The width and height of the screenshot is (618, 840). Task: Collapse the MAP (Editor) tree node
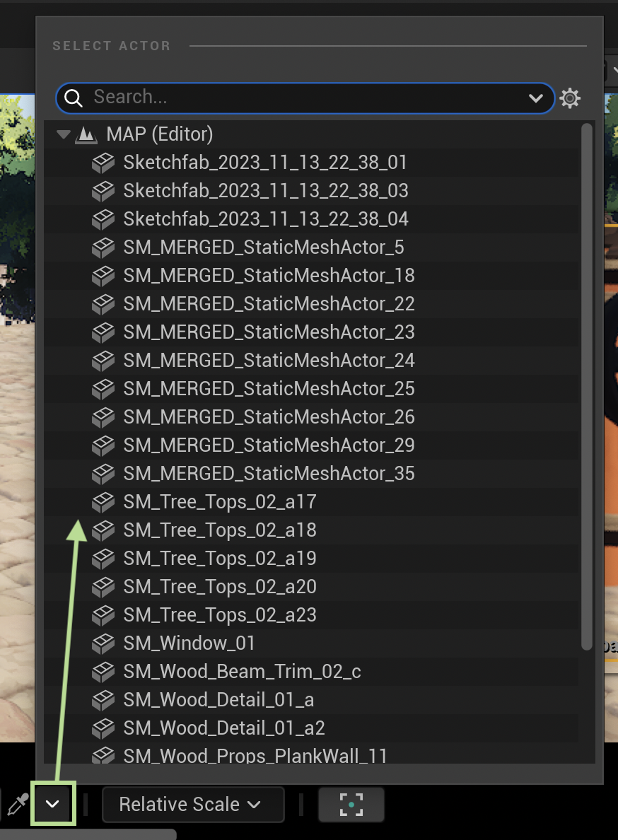pyautogui.click(x=64, y=134)
